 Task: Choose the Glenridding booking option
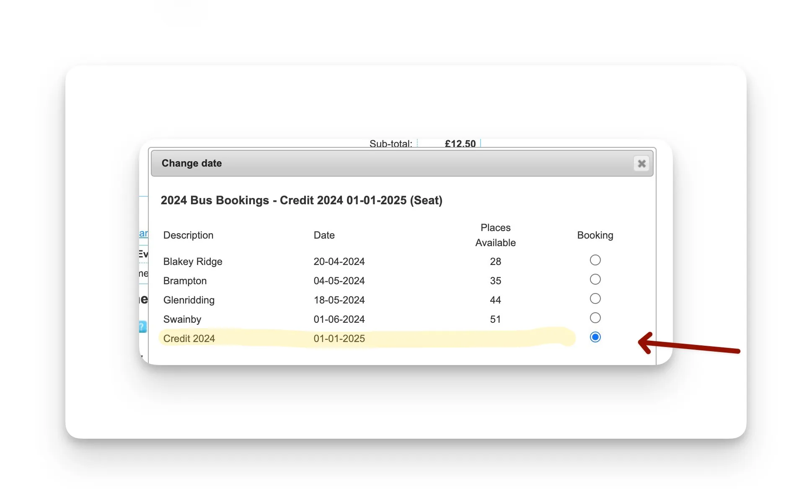(595, 299)
